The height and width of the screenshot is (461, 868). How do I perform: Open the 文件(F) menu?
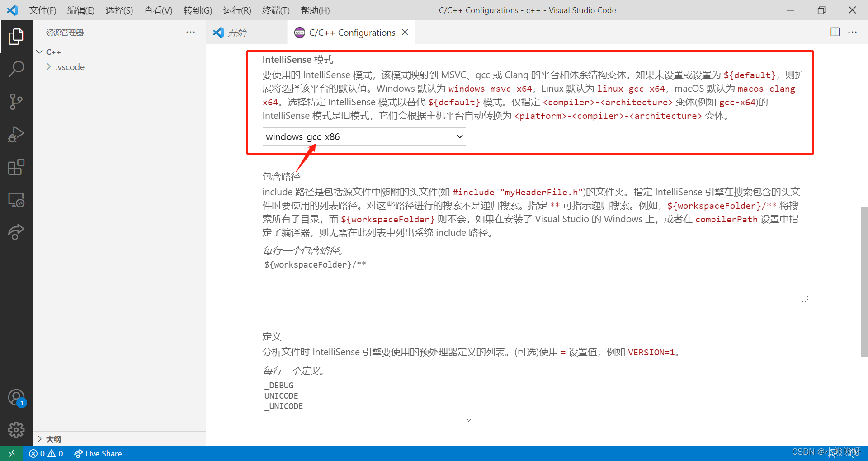tap(43, 10)
